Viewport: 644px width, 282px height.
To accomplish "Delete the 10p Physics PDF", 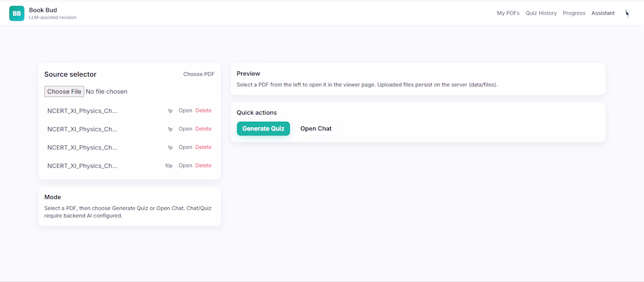I will click(203, 166).
